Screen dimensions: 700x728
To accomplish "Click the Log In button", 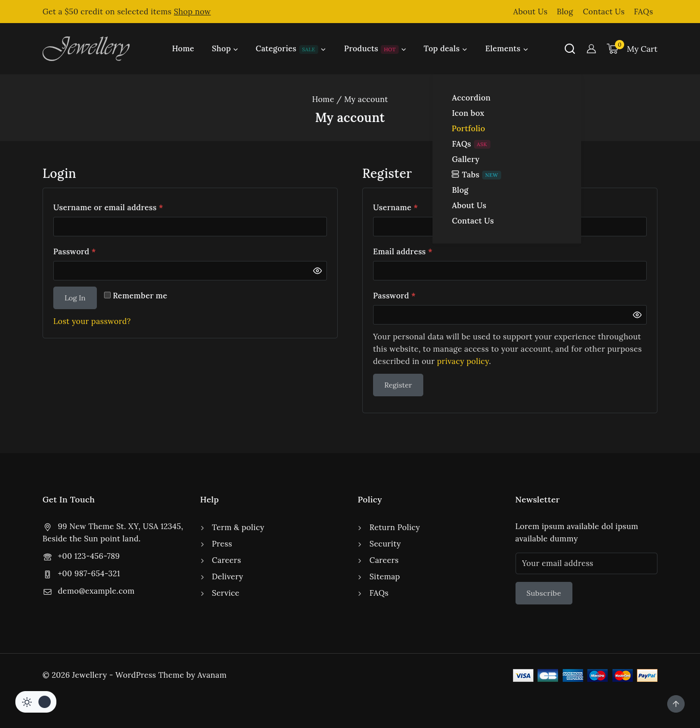I will click(75, 298).
